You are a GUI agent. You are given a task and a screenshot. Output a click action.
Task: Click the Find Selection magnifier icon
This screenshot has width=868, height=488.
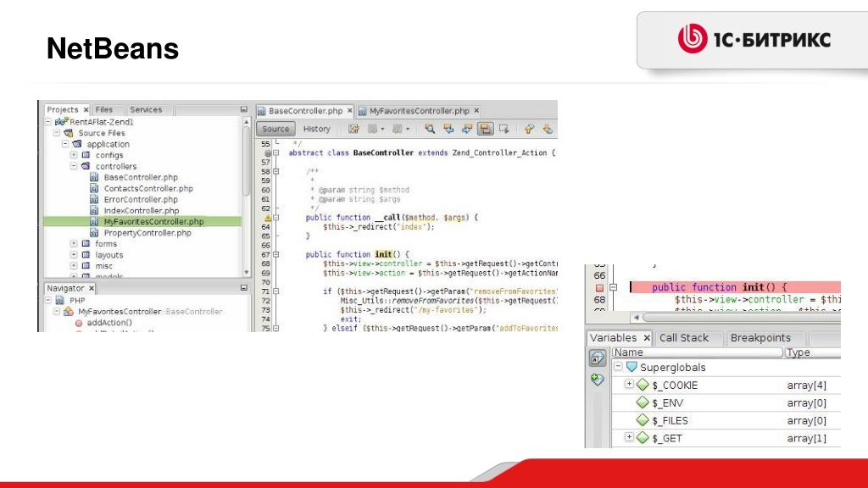pyautogui.click(x=430, y=129)
